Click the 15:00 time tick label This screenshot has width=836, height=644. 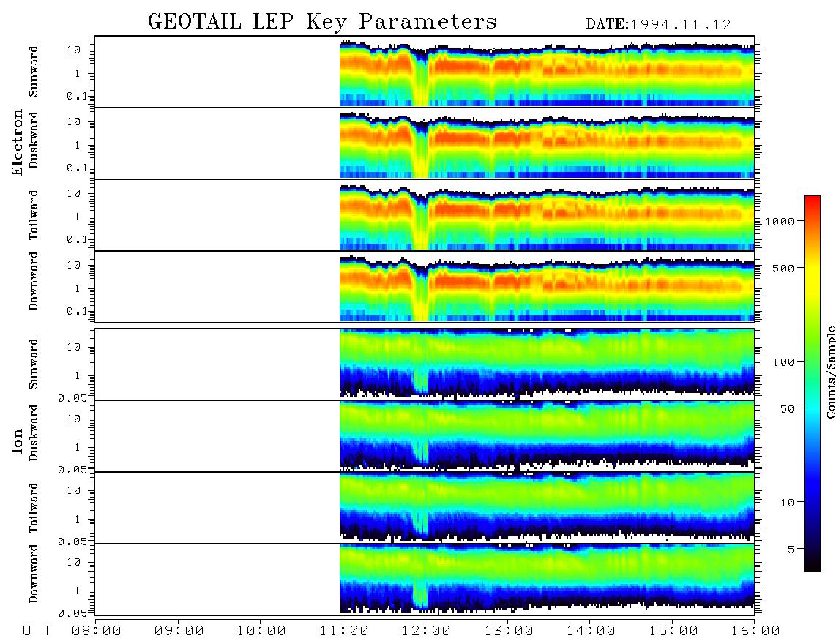(673, 631)
